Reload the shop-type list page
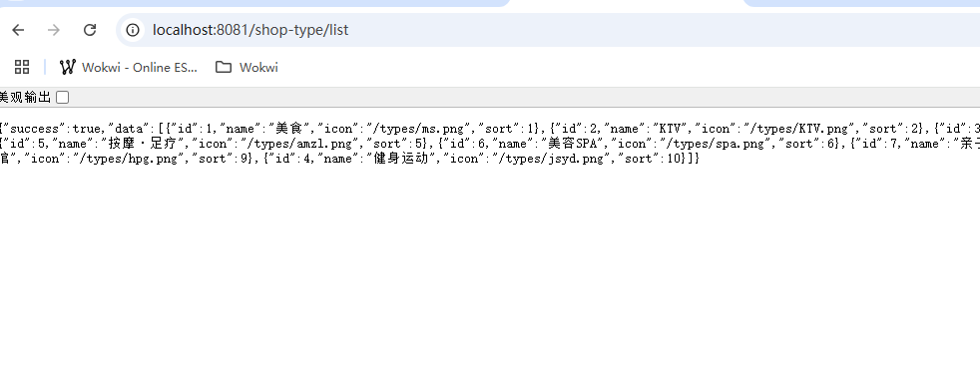 point(90,30)
